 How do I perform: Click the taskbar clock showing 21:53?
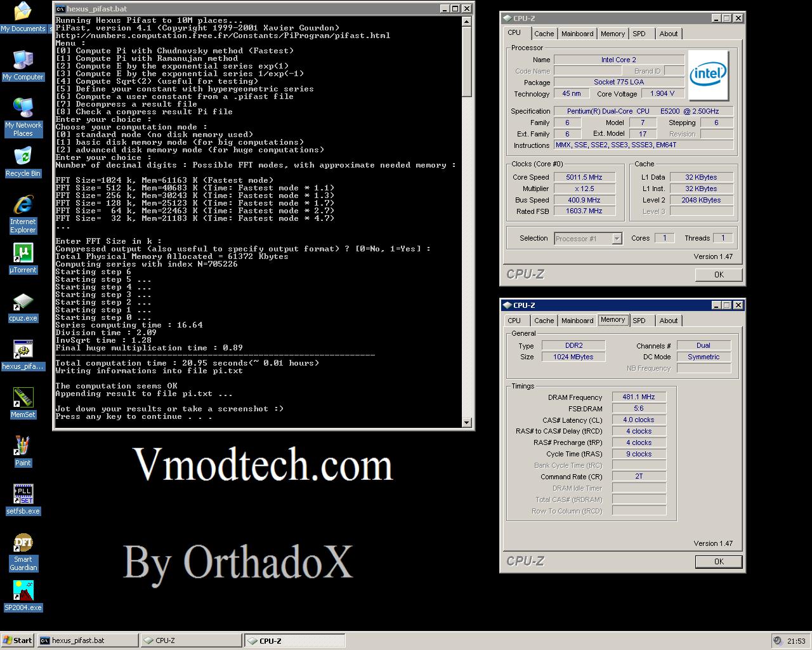[796, 641]
